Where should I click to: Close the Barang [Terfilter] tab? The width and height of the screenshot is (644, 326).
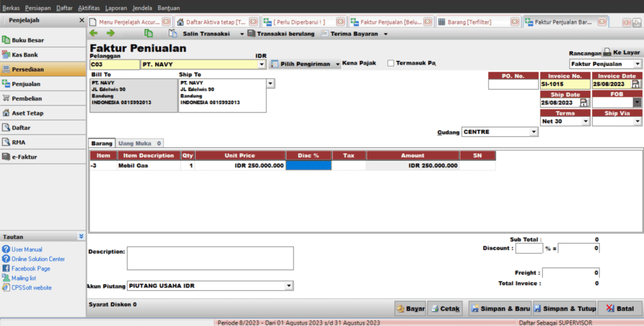pos(514,22)
